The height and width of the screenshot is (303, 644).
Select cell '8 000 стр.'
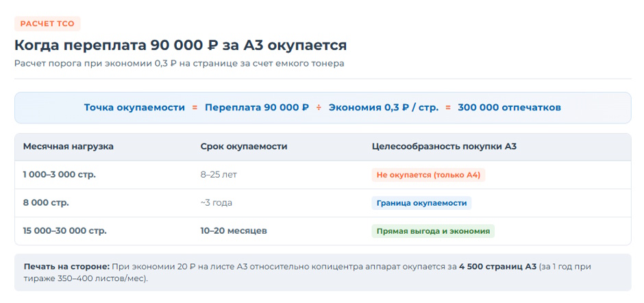[46, 203]
